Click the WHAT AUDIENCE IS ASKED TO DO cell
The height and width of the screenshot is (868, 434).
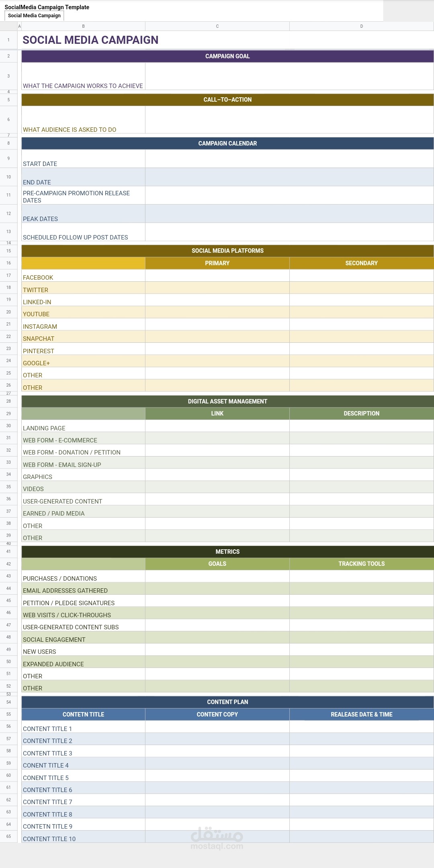pyautogui.click(x=83, y=120)
